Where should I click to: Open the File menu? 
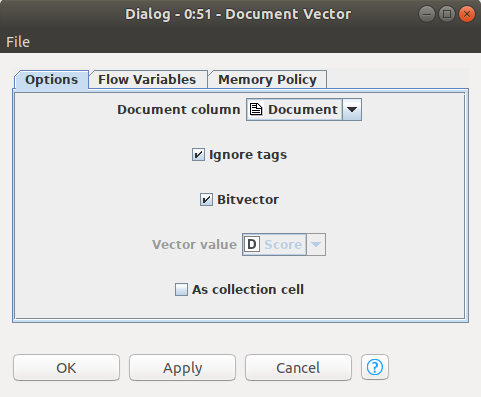pos(18,42)
